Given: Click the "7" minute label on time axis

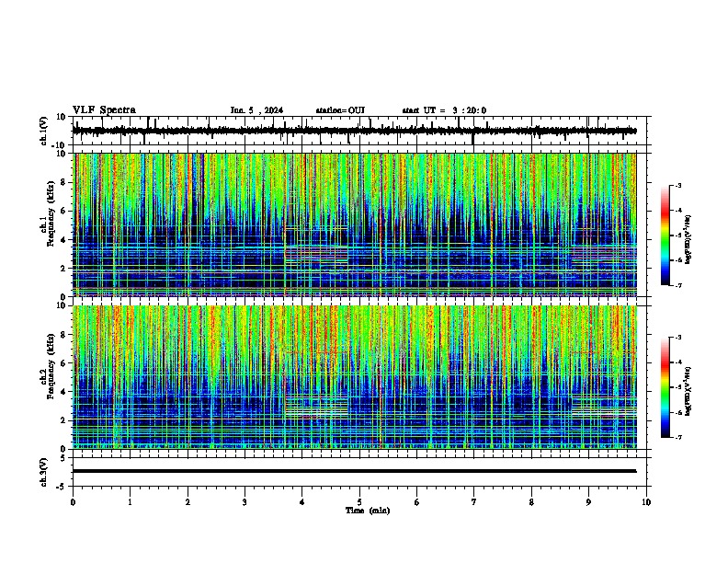Looking at the screenshot, I should [x=474, y=502].
